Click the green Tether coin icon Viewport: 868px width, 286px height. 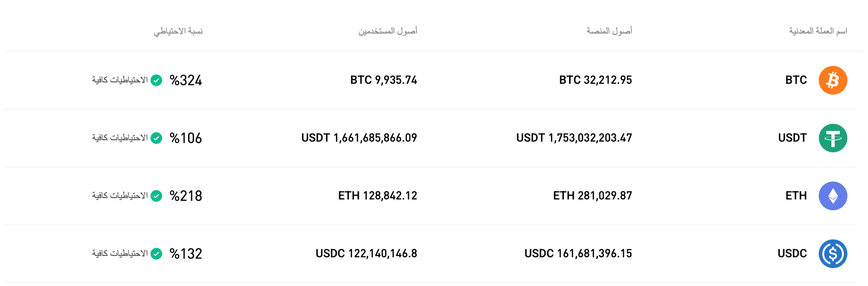pyautogui.click(x=833, y=138)
